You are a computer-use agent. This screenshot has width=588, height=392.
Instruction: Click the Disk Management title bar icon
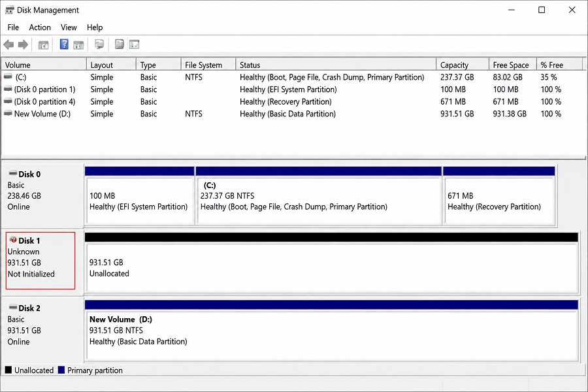pyautogui.click(x=10, y=10)
